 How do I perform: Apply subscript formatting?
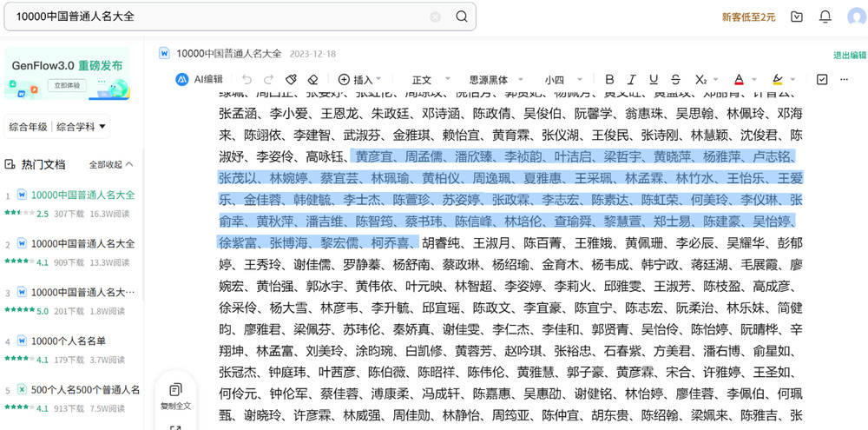pos(700,79)
